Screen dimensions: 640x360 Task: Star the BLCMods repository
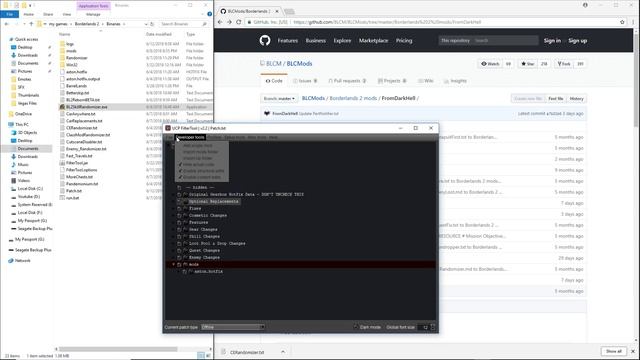coord(527,64)
